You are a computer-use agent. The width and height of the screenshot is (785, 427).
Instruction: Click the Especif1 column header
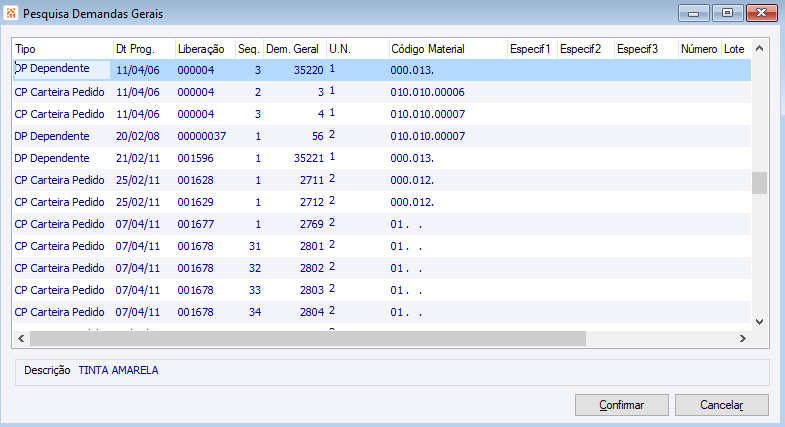tap(532, 49)
